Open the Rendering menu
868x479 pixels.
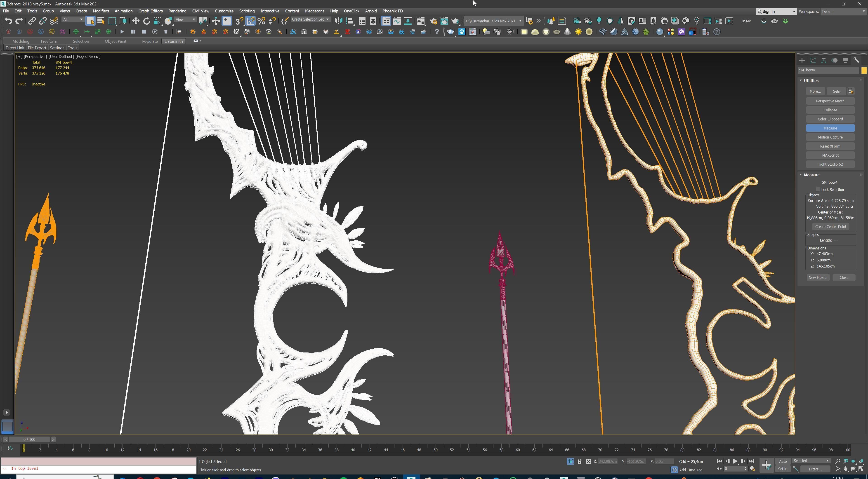coord(177,11)
